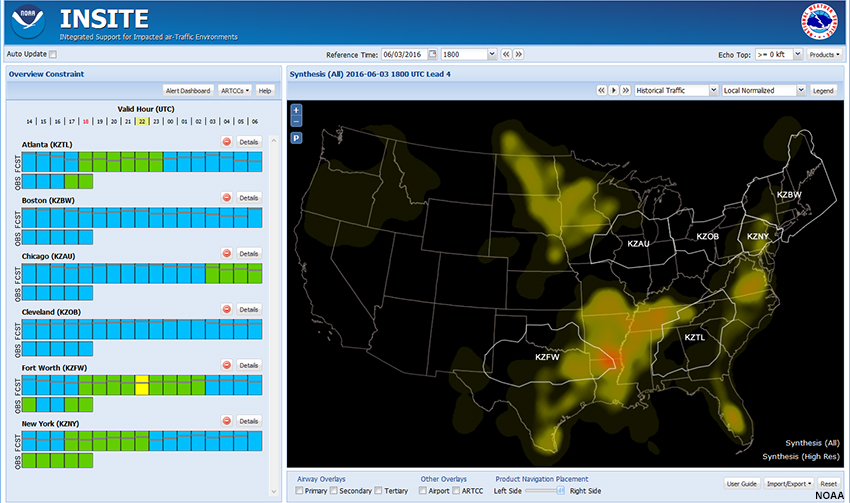Show the map Legend

pyautogui.click(x=823, y=91)
